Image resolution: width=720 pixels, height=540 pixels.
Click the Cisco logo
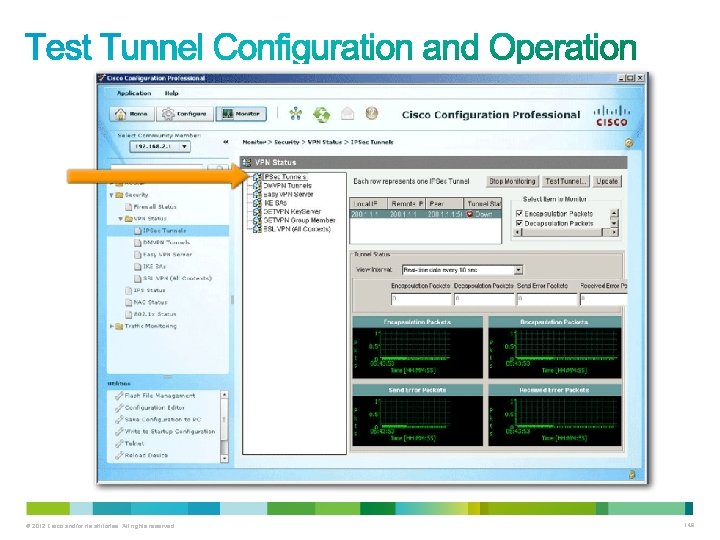pyautogui.click(x=612, y=116)
